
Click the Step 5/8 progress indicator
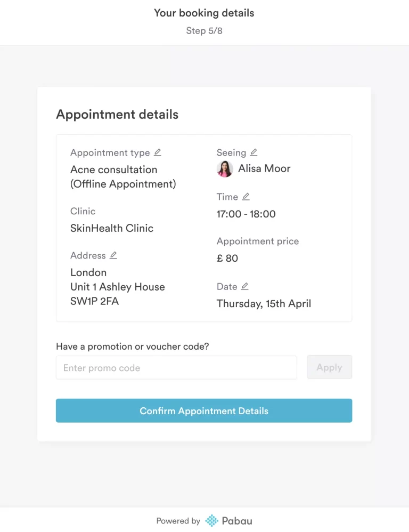click(204, 31)
